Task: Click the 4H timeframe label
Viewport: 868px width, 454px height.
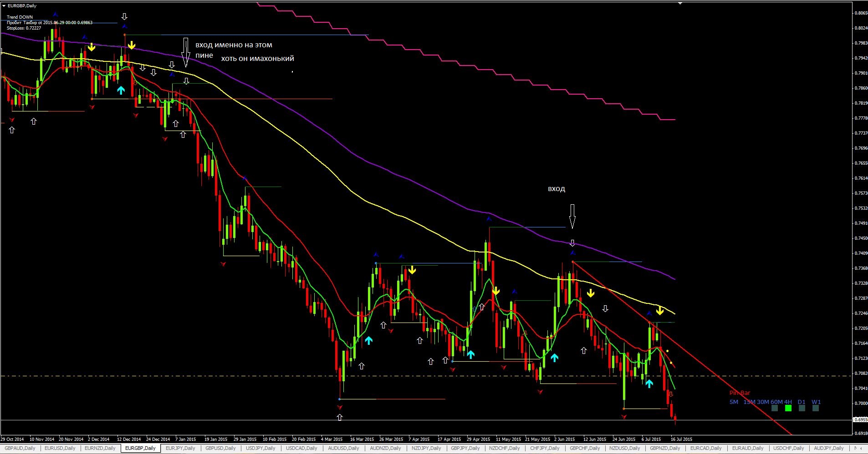Action: click(x=788, y=402)
